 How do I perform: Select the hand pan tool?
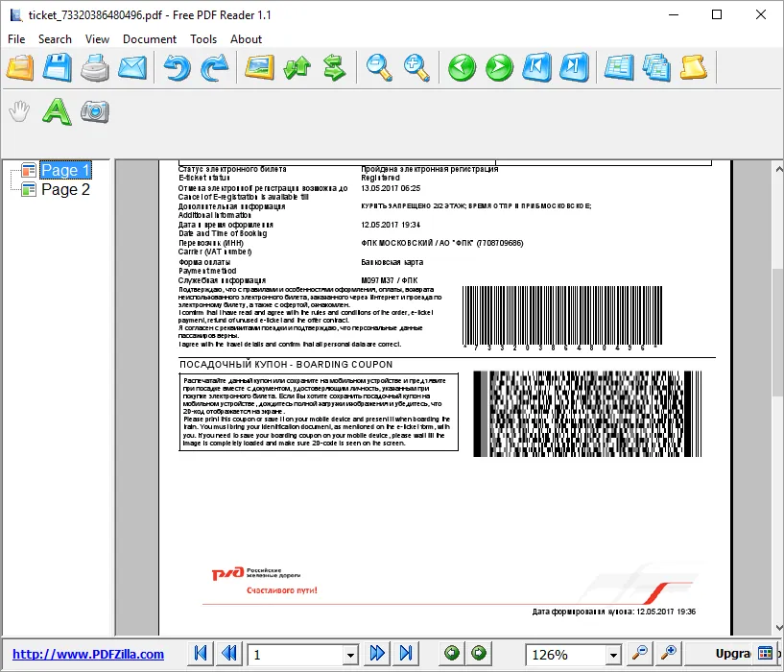click(19, 111)
